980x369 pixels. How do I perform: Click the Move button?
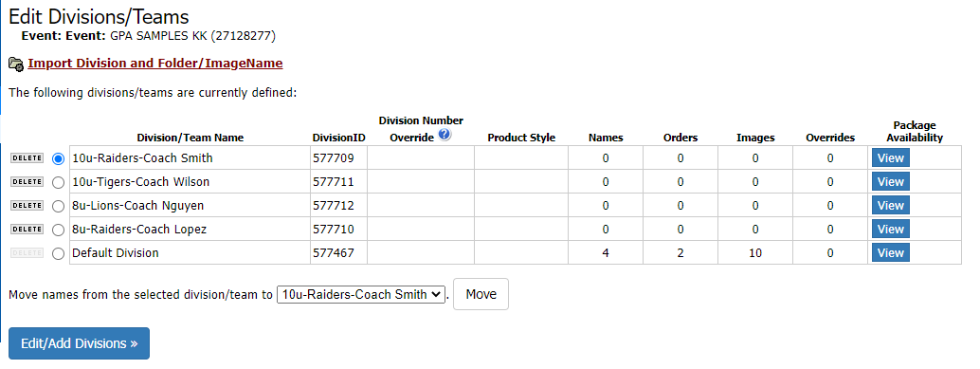[481, 294]
